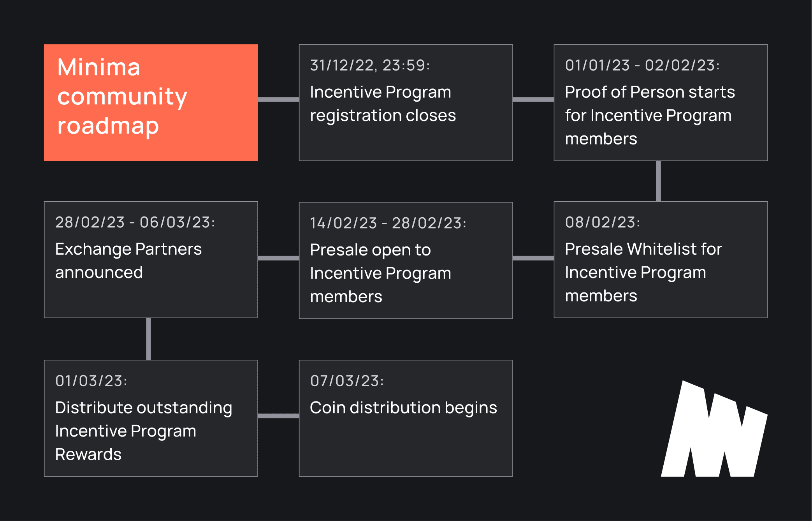812x521 pixels.
Task: Click the Presale Whitelist for Incentive Program box
Action: 661,260
